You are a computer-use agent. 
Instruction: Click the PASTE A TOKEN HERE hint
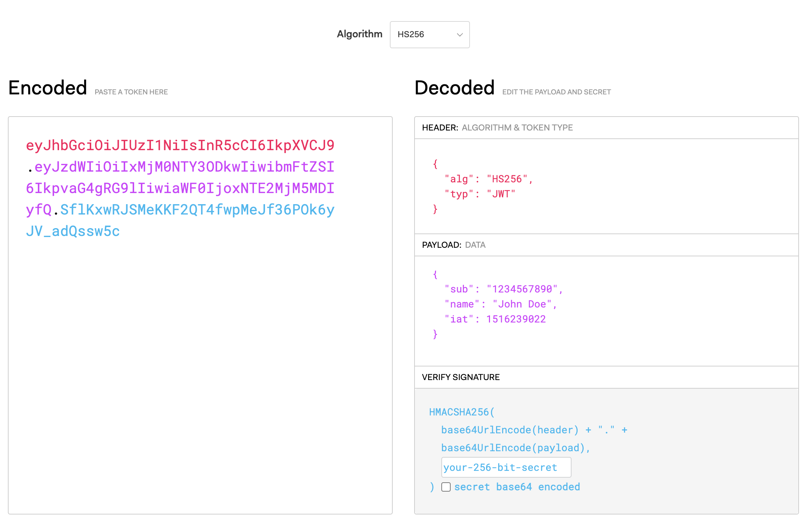coord(131,92)
